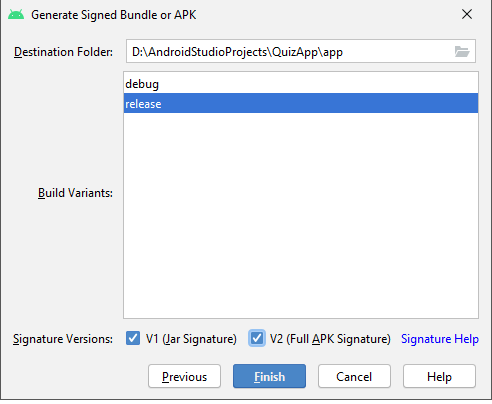Click the V1 (Jar Signature) label text
This screenshot has height=404, width=492.
(191, 339)
